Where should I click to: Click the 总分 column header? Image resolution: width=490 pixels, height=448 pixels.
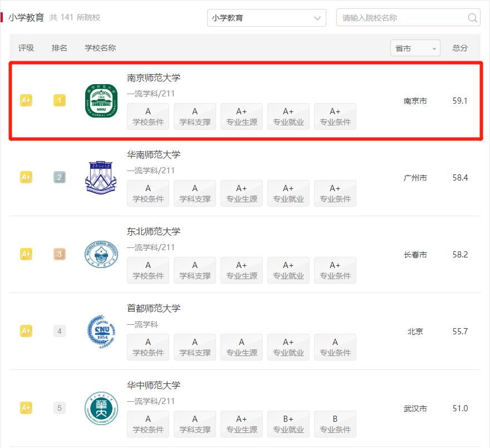460,48
